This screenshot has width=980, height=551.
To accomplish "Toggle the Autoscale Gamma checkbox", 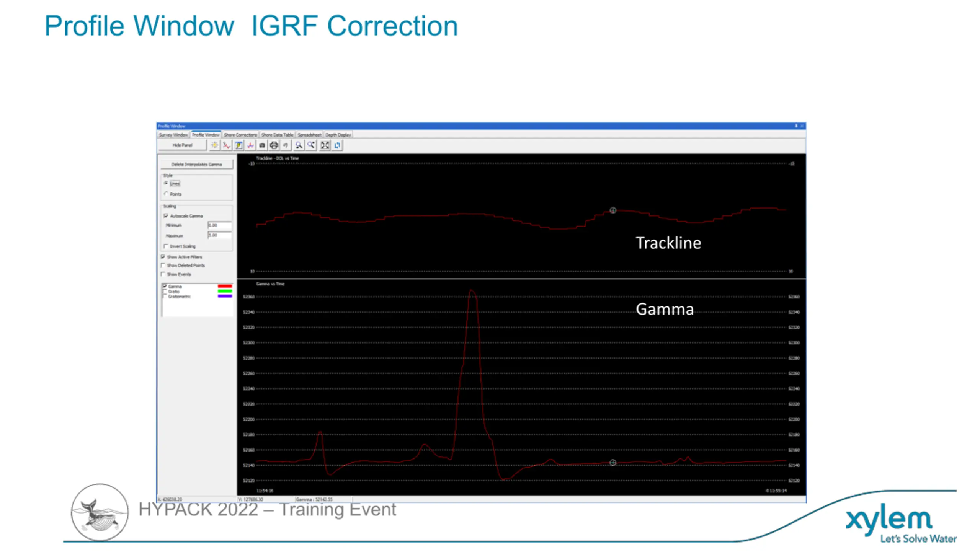I will (x=166, y=216).
